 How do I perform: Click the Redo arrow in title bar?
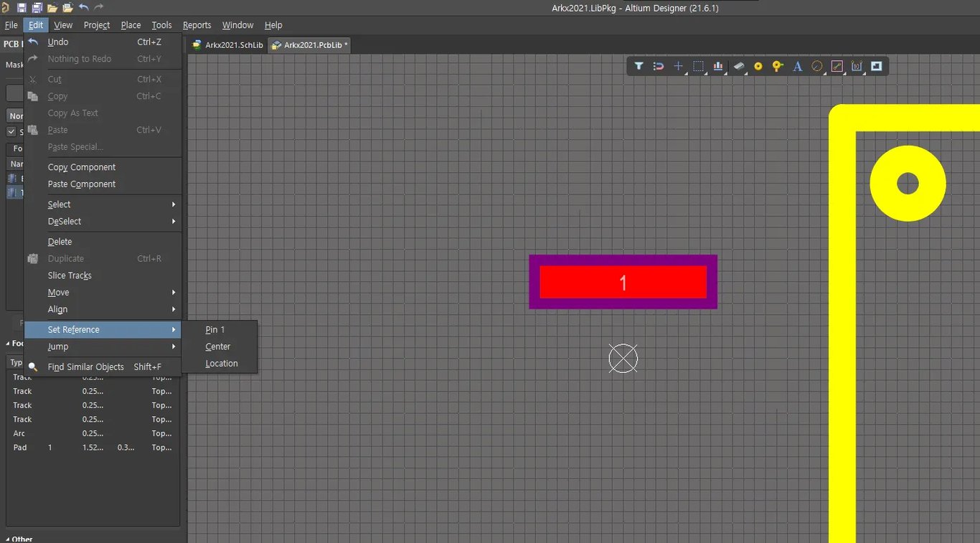coord(99,7)
